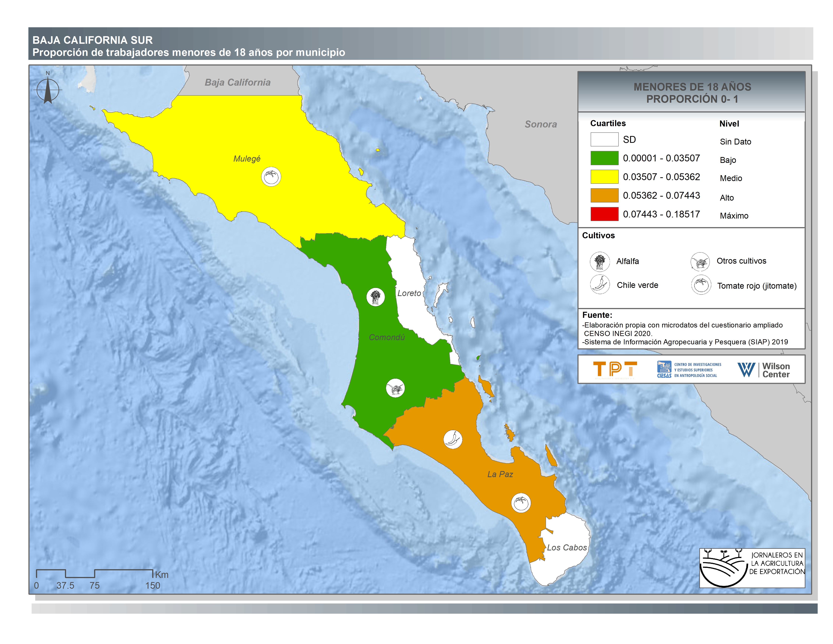Click the Tomate rojo legend icon
The width and height of the screenshot is (833, 644).
701,285
